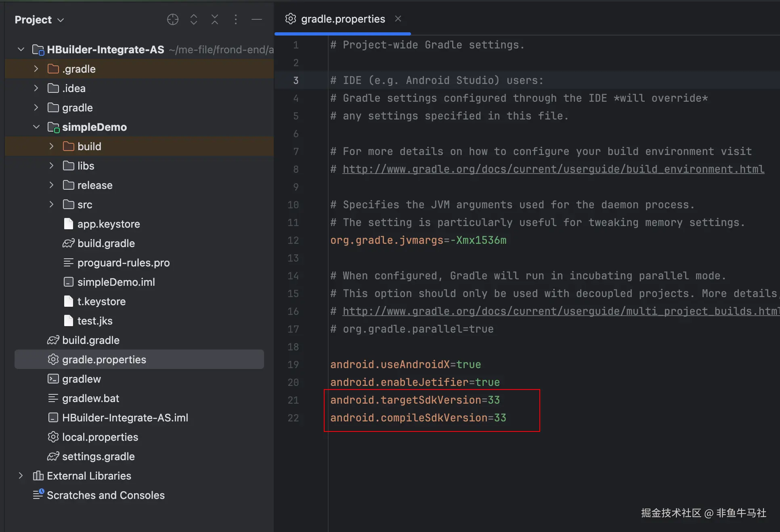Click the Collapse All icon in Project panel
Viewport: 780px width, 532px height.
pyautogui.click(x=215, y=19)
